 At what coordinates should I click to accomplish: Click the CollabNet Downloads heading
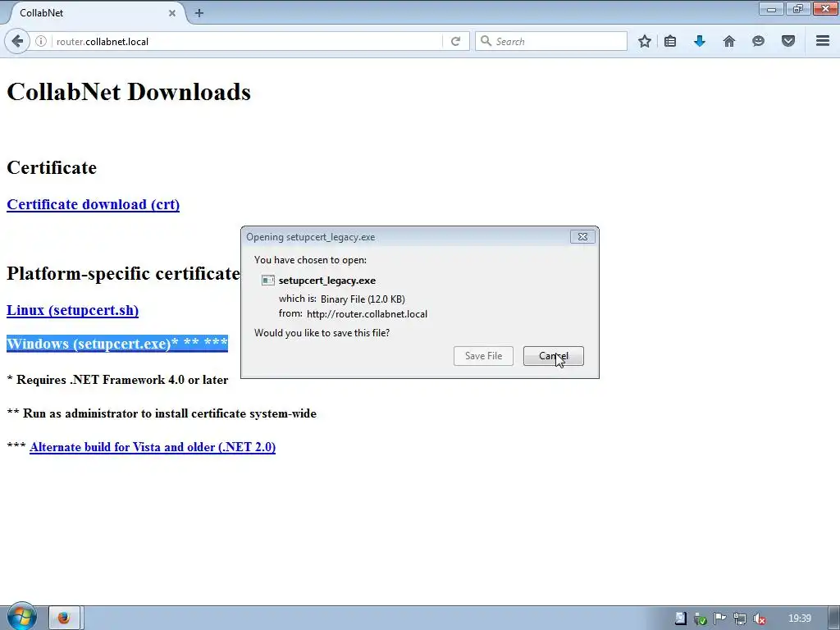tap(129, 92)
